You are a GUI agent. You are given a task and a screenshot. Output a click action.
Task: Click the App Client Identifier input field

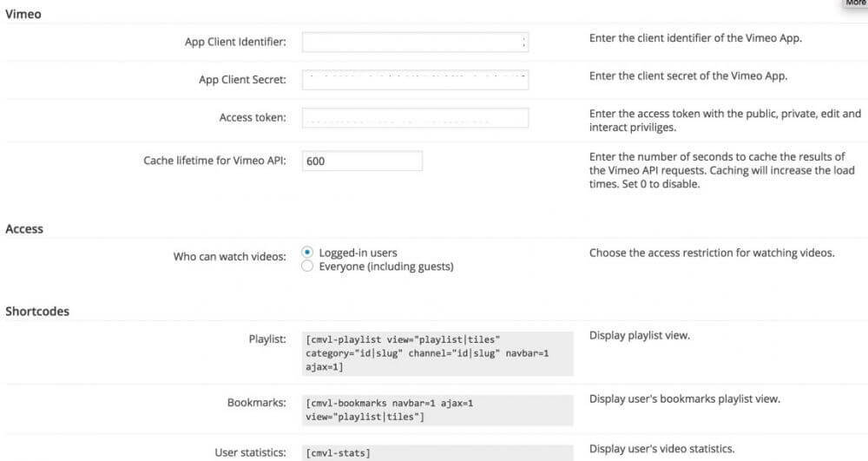pos(415,42)
